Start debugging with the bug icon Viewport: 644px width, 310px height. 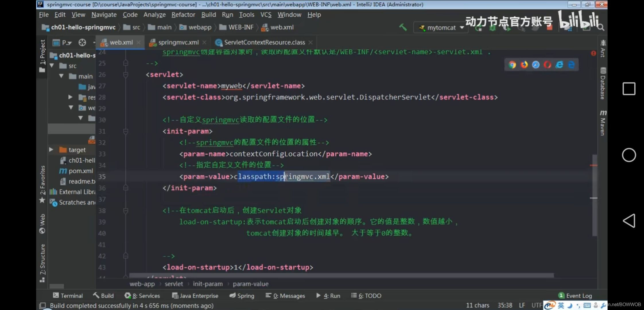pyautogui.click(x=492, y=27)
